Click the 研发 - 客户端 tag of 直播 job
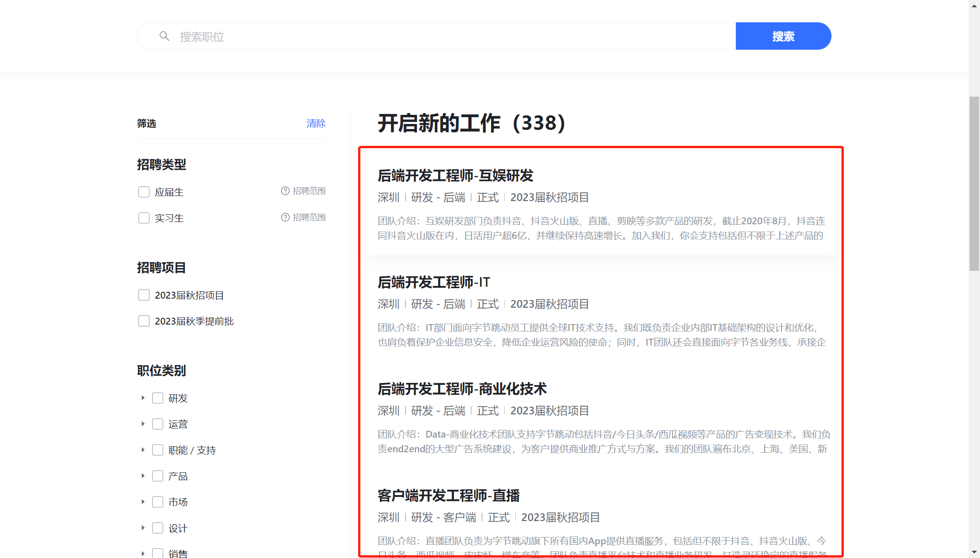Viewport: 980px width, 558px height. point(443,517)
